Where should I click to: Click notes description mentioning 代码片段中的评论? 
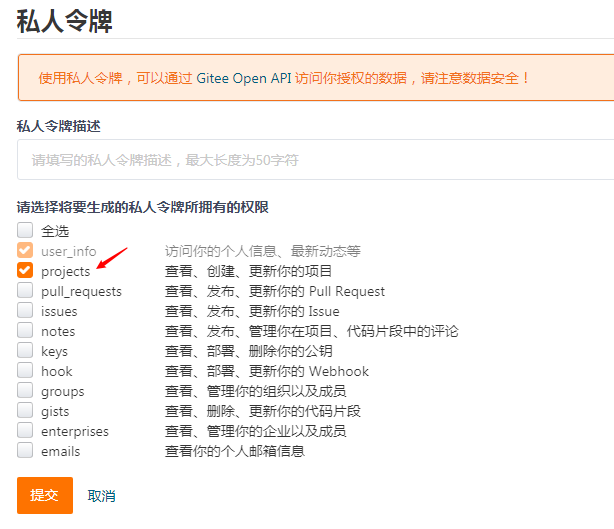(312, 331)
